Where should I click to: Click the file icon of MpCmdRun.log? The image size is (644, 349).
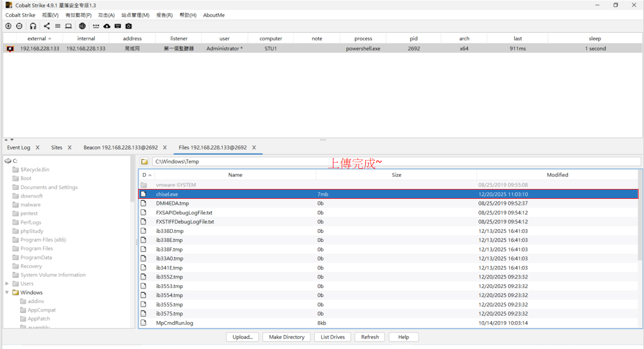[144, 323]
